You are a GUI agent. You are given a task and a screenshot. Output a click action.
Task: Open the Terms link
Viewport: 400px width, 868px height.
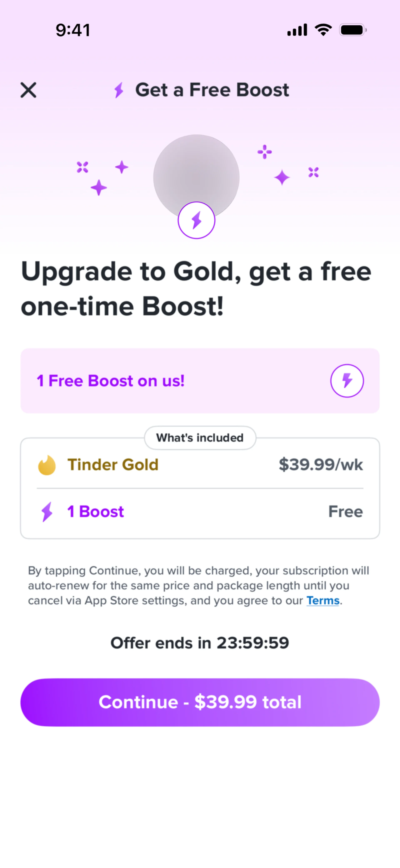pyautogui.click(x=322, y=600)
